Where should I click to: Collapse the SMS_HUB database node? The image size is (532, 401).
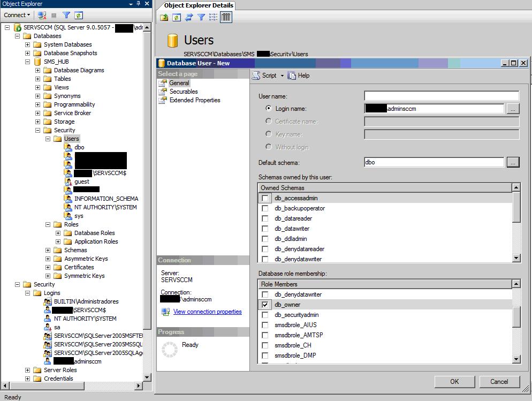pyautogui.click(x=27, y=62)
